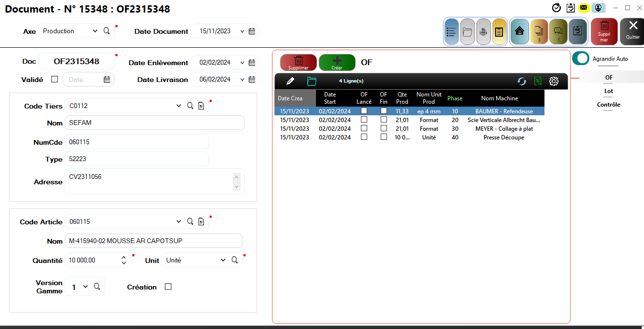
Task: Click the search magnifier beside Code Tiers
Action: point(190,106)
